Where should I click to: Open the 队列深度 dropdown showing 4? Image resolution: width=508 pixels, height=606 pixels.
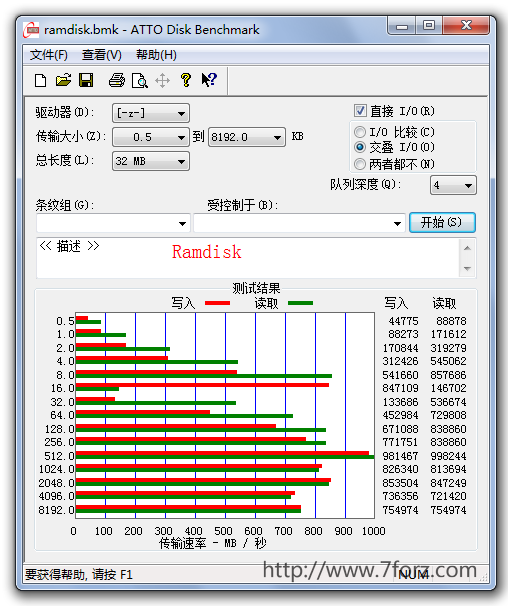tap(453, 185)
